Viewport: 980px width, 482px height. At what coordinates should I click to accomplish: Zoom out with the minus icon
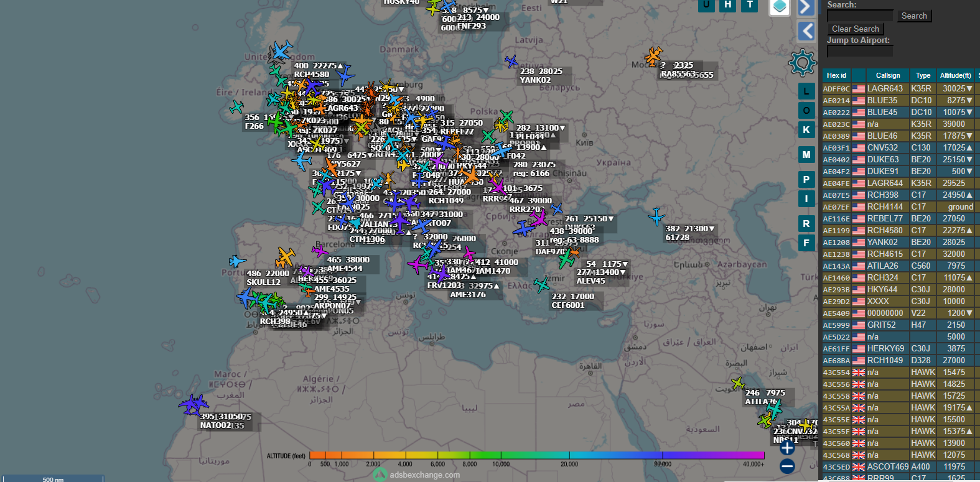(x=787, y=466)
